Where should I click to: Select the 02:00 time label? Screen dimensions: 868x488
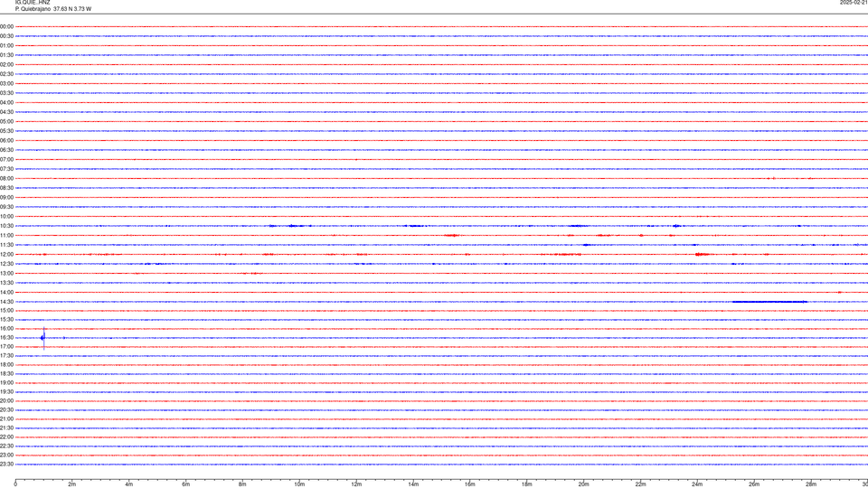pyautogui.click(x=6, y=65)
